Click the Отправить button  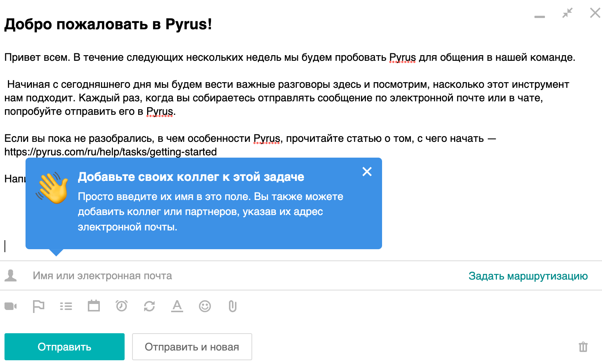click(x=65, y=347)
